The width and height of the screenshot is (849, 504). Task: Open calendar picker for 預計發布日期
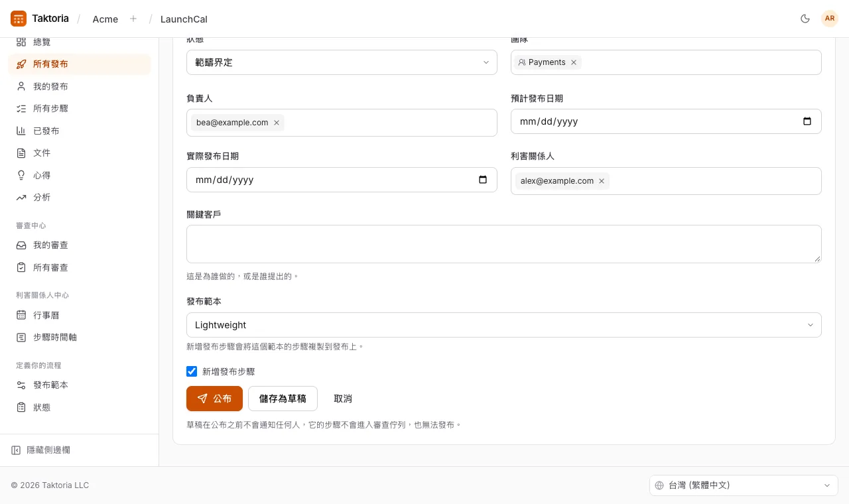[x=807, y=121]
